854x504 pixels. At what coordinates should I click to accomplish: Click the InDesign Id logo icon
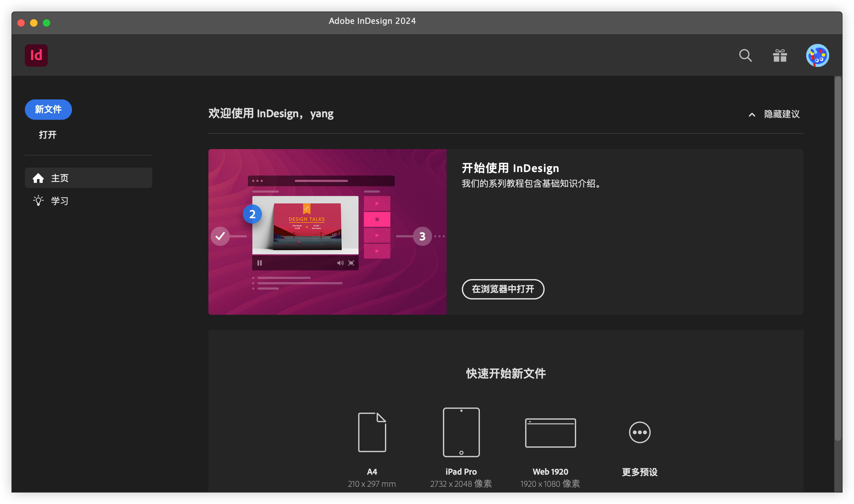pyautogui.click(x=36, y=55)
